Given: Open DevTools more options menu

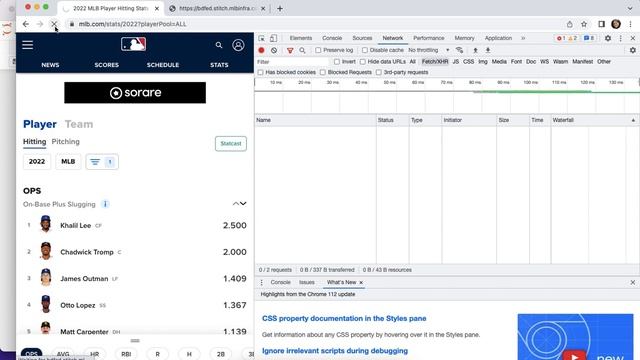Looking at the screenshot, I should pos(620,38).
